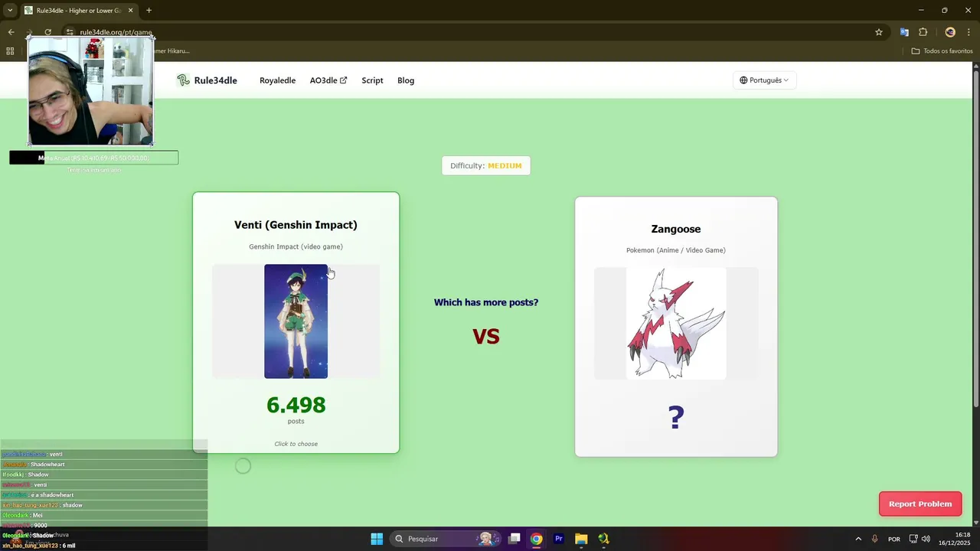Expand the Português language dropdown

click(x=764, y=80)
